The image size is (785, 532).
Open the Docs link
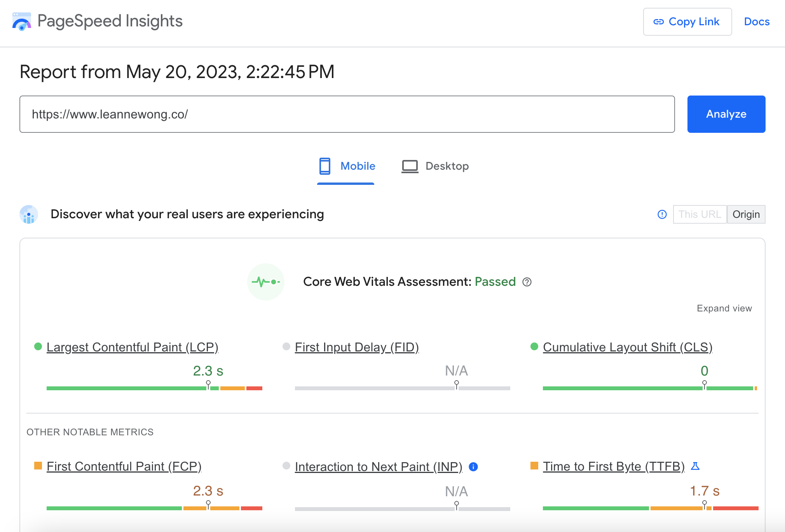click(x=757, y=22)
